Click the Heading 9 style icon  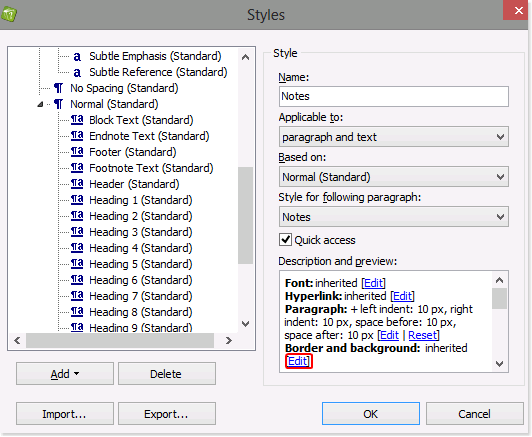[x=77, y=327]
